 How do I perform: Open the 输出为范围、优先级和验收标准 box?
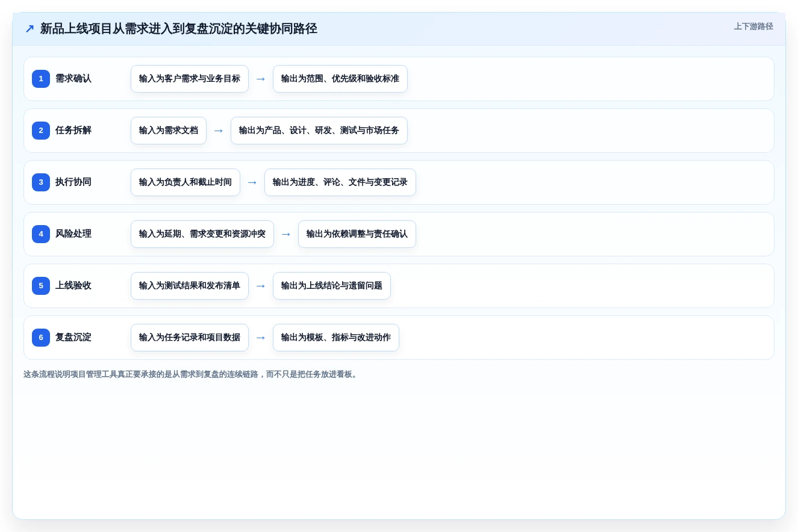340,79
